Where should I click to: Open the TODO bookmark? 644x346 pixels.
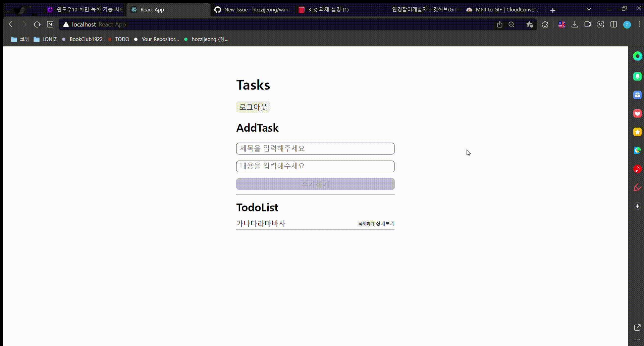click(119, 39)
